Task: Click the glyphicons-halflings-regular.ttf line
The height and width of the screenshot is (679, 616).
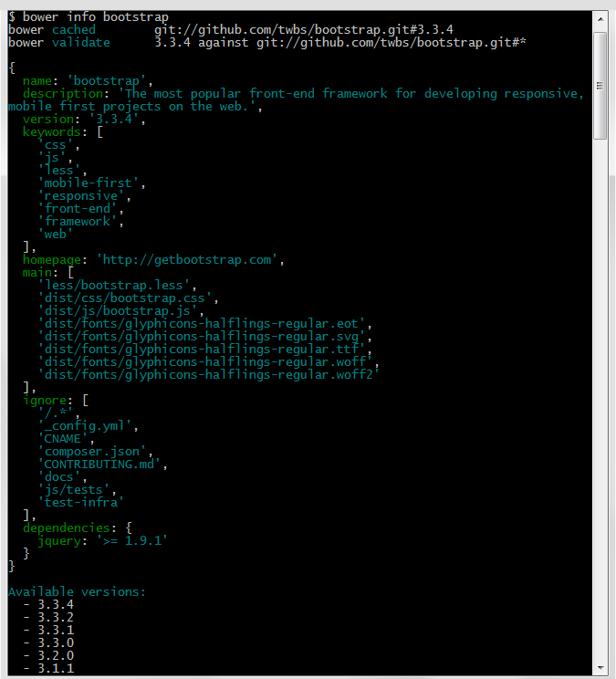Action: [x=202, y=349]
